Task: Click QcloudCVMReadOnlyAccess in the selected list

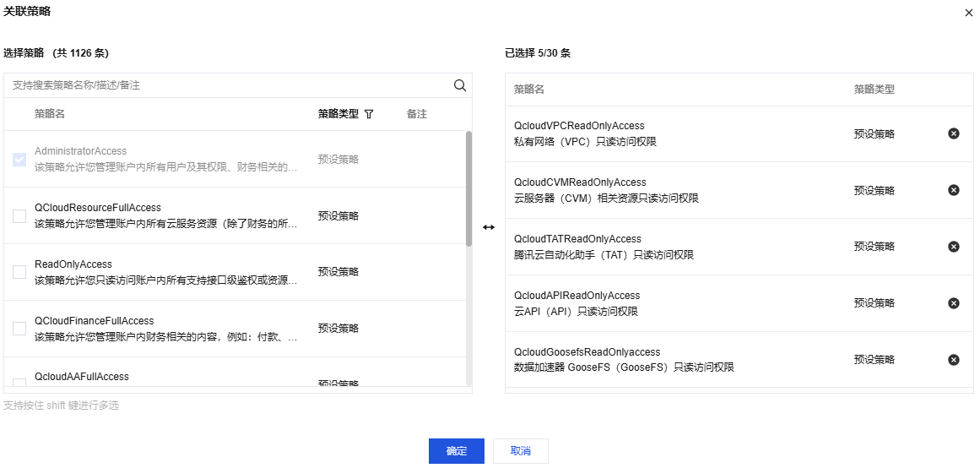Action: pos(580,182)
